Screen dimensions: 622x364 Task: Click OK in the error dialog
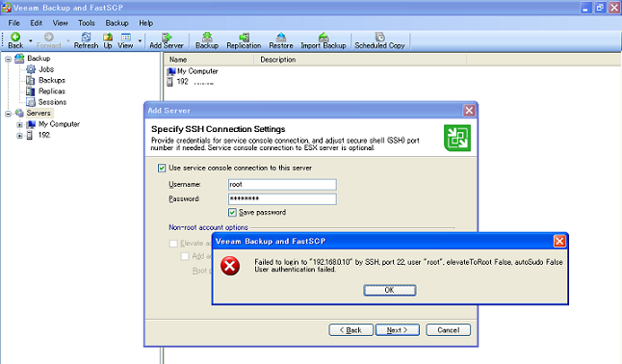[x=390, y=290]
